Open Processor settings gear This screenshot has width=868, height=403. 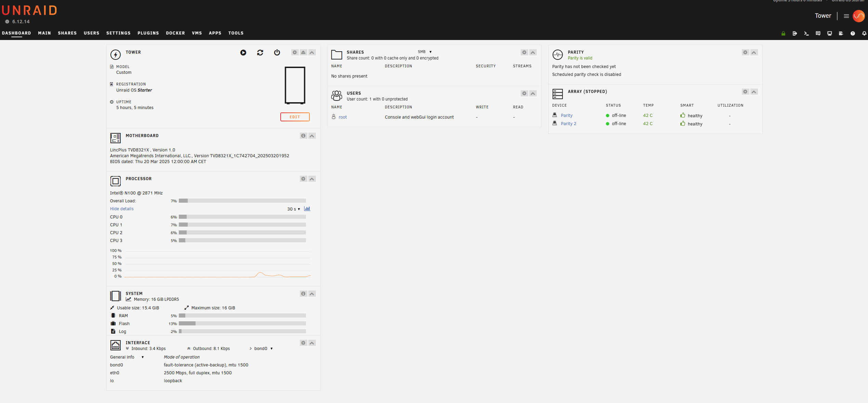point(303,179)
